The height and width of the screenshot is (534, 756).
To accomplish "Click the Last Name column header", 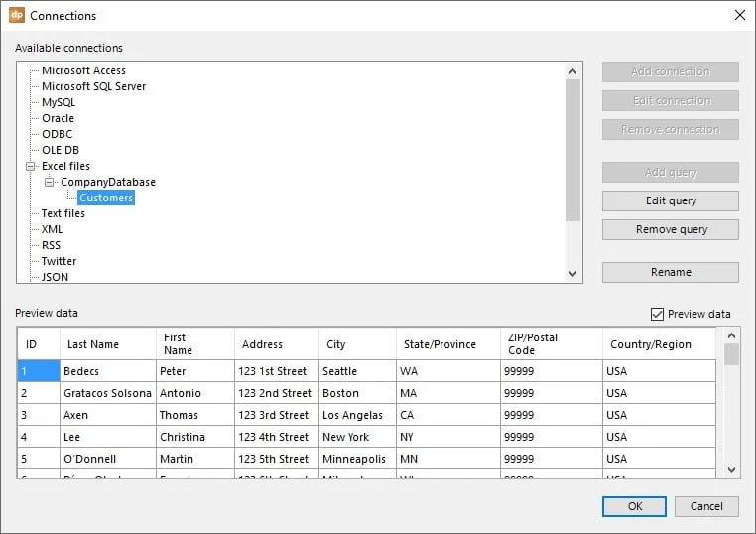I will pos(108,344).
